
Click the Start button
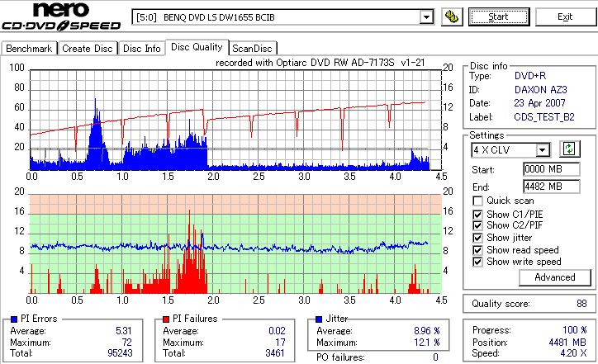[499, 17]
